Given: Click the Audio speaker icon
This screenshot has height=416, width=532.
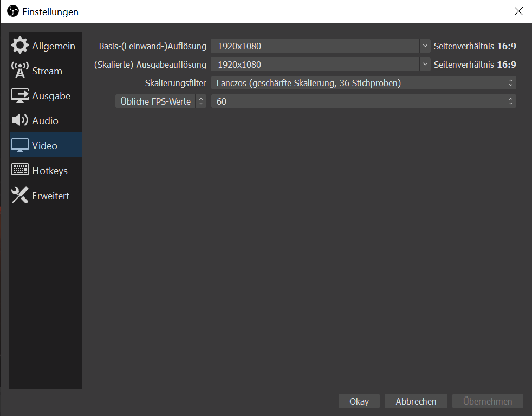Looking at the screenshot, I should (x=20, y=120).
